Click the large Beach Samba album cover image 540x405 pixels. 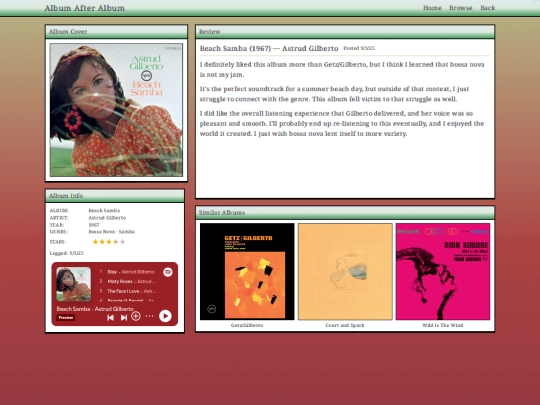116,110
